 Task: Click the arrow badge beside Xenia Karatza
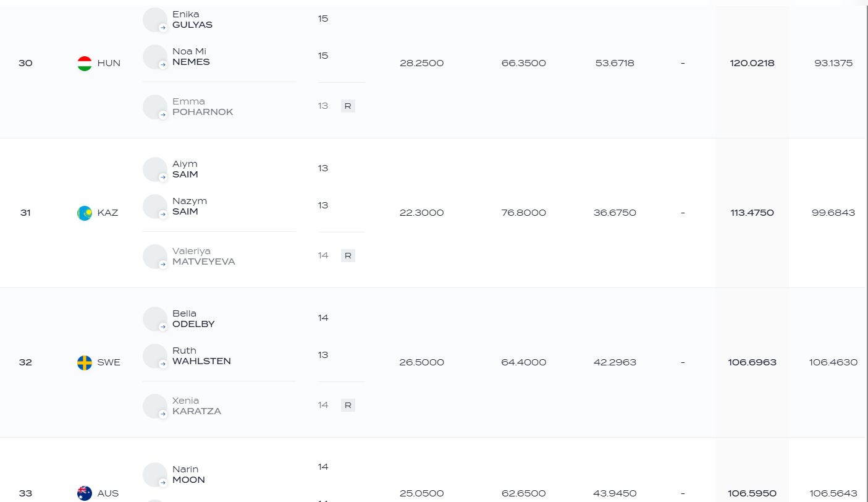click(x=163, y=414)
